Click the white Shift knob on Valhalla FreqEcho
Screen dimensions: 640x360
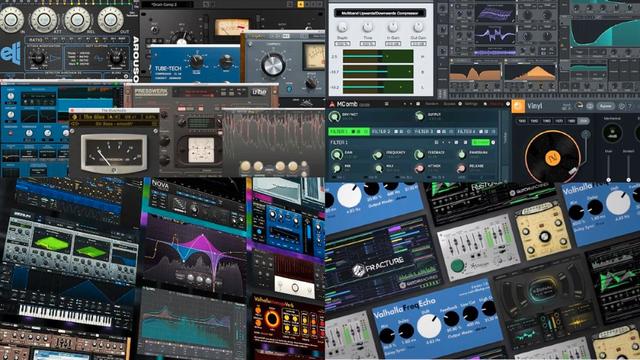(428, 325)
